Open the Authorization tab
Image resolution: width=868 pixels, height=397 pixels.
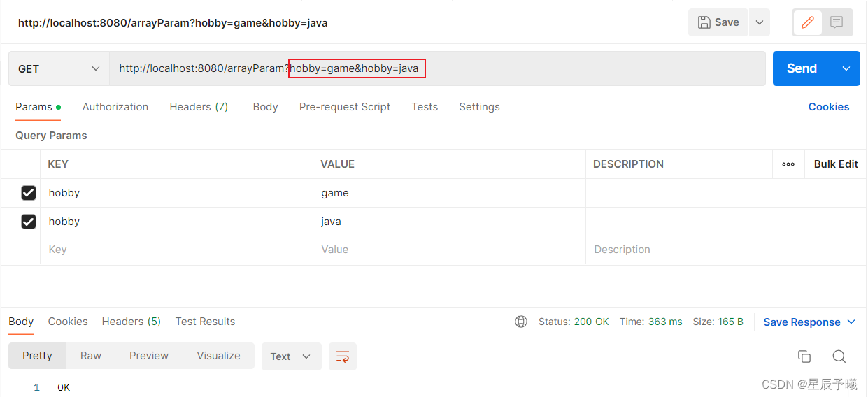pyautogui.click(x=115, y=107)
